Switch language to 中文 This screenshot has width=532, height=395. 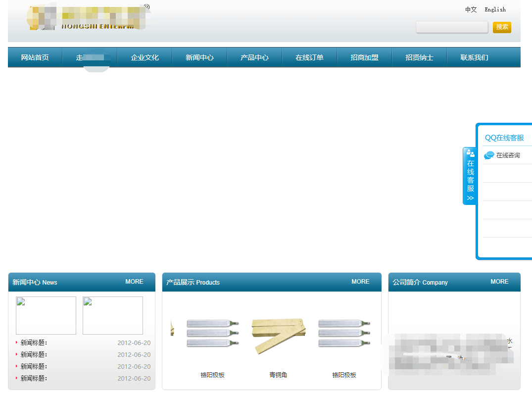coord(471,9)
